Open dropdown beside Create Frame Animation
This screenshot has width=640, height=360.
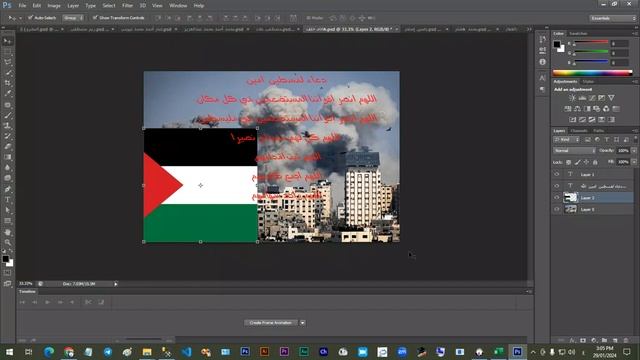click(302, 323)
